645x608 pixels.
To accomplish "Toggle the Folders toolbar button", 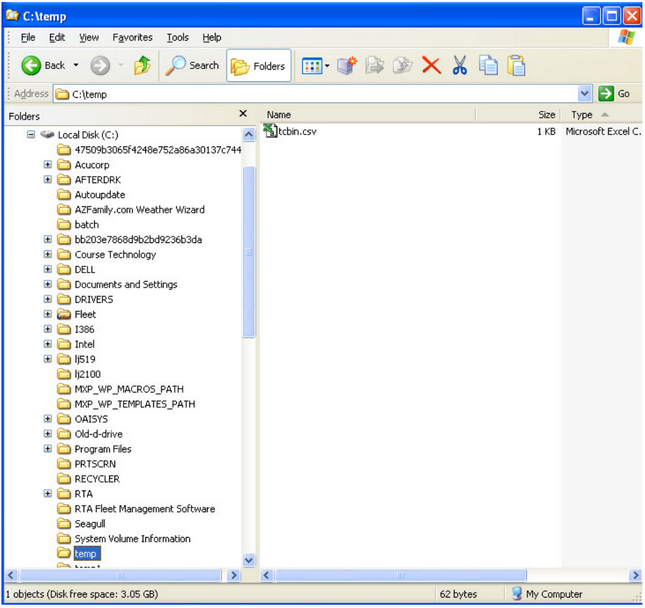I will (259, 66).
